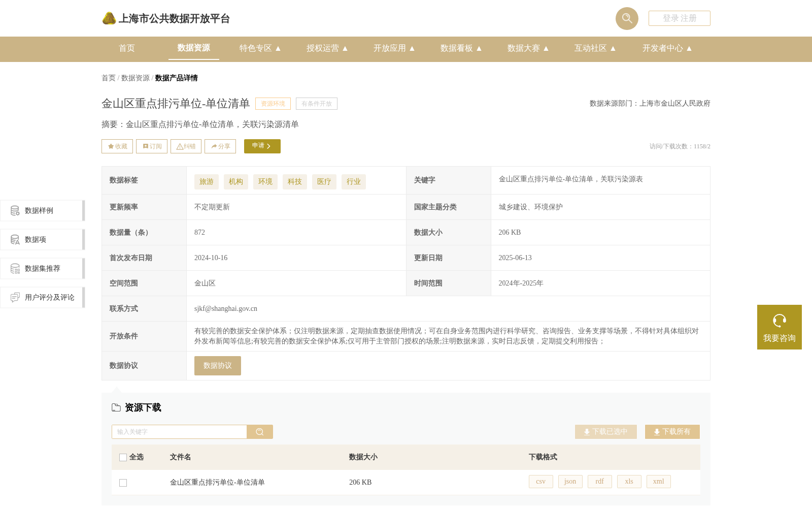Click the download icon on 下载已选中

587,432
